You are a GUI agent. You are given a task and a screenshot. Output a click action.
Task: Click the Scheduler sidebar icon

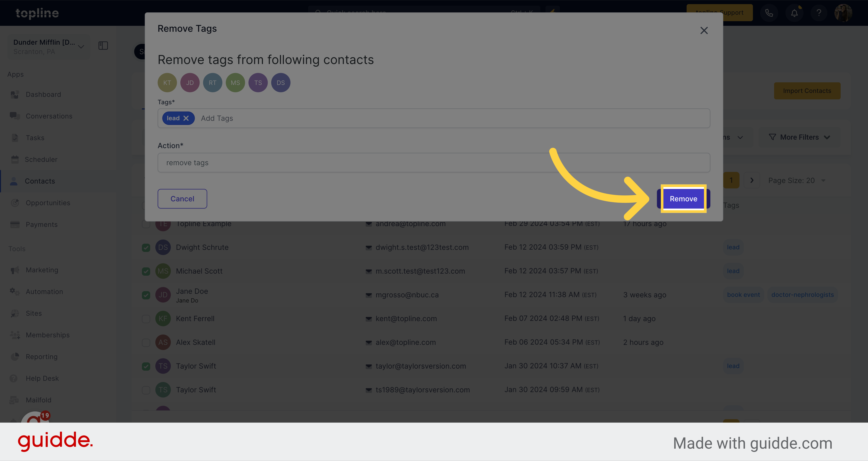pyautogui.click(x=15, y=159)
